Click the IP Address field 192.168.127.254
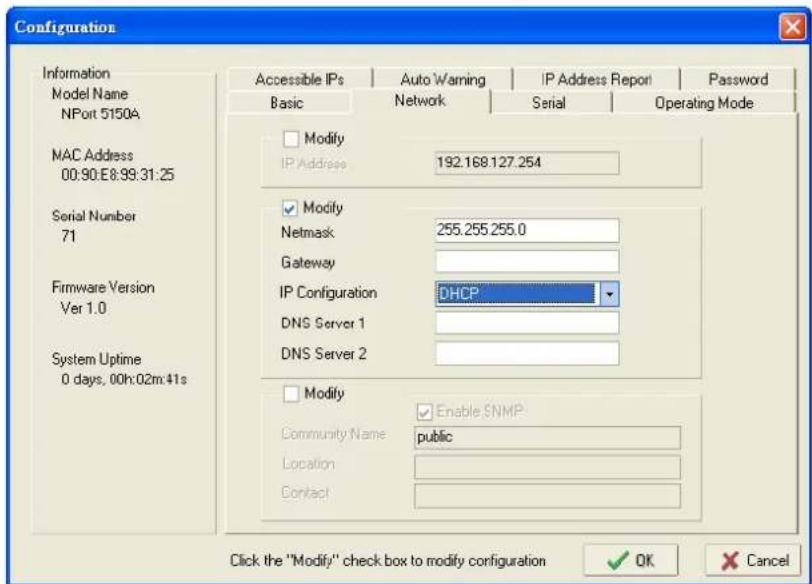Viewport: 812px width, 584px height. point(527,163)
